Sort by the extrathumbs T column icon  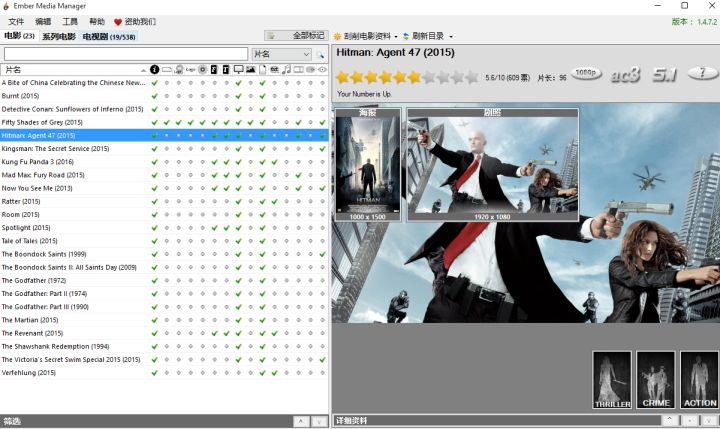pyautogui.click(x=226, y=69)
